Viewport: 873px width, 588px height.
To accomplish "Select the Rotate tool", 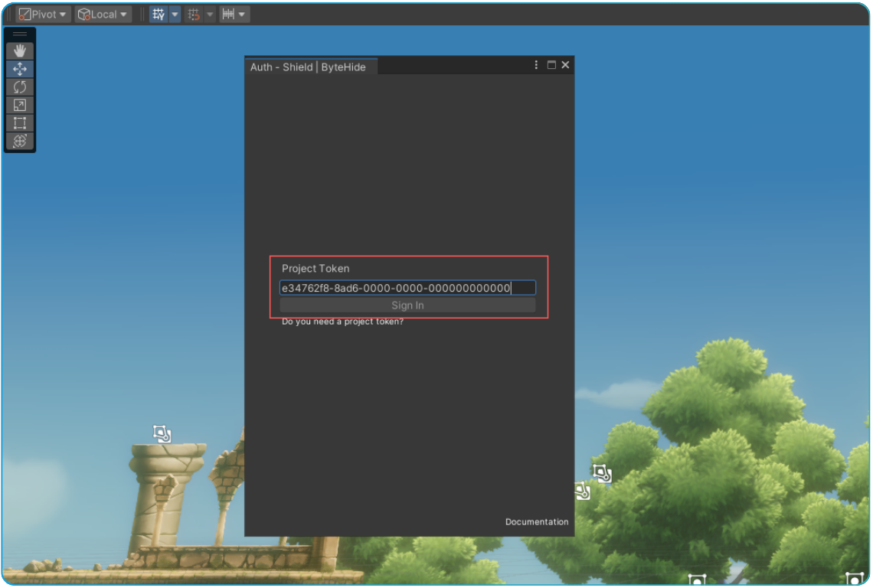I will 20,87.
